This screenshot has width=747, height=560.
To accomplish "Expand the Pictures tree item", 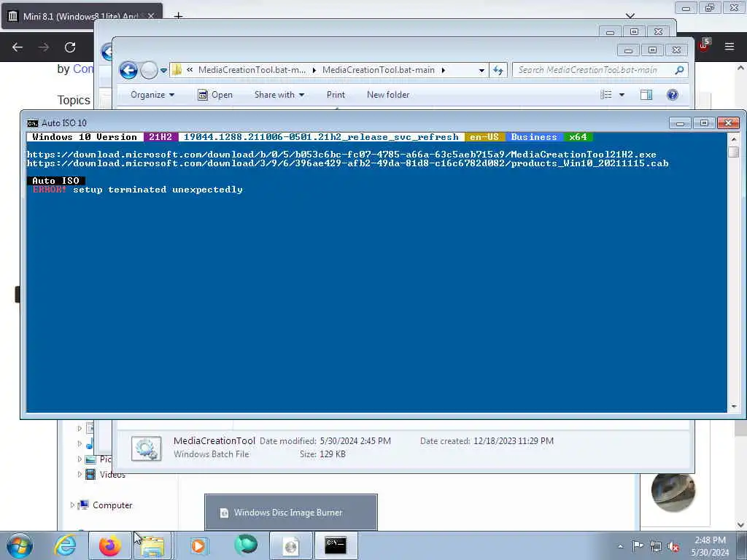I will 80,459.
